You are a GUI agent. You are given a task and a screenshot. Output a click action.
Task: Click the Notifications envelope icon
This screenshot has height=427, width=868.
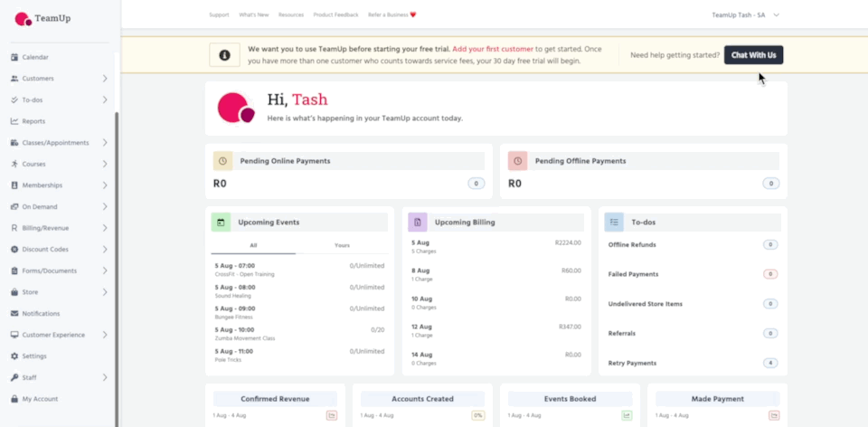point(14,314)
